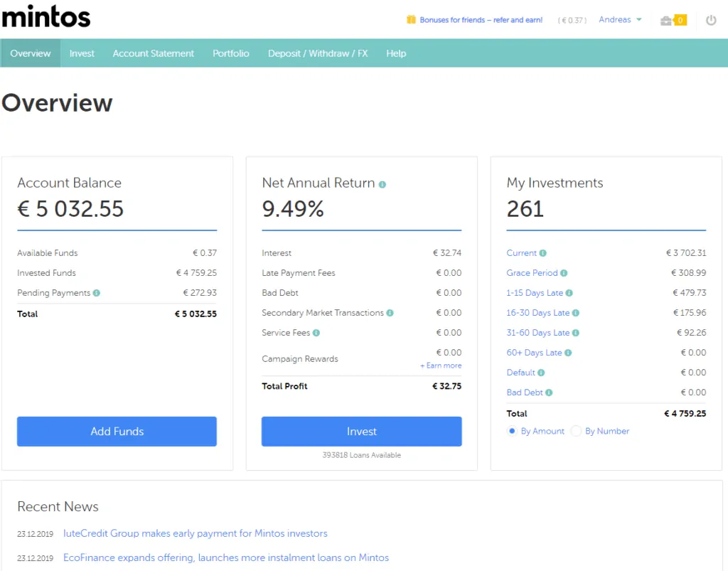The height and width of the screenshot is (571, 728).
Task: Click the Total Profit € 32.75 value
Action: (447, 386)
